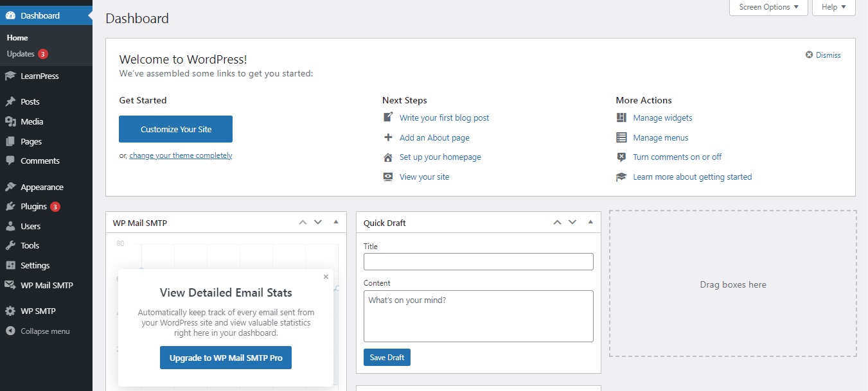Open the Screen Options dropdown

(x=768, y=7)
